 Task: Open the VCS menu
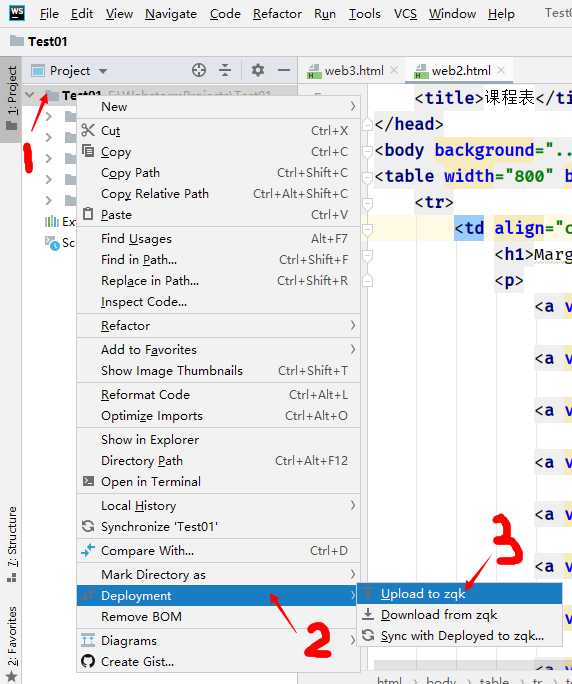(405, 14)
